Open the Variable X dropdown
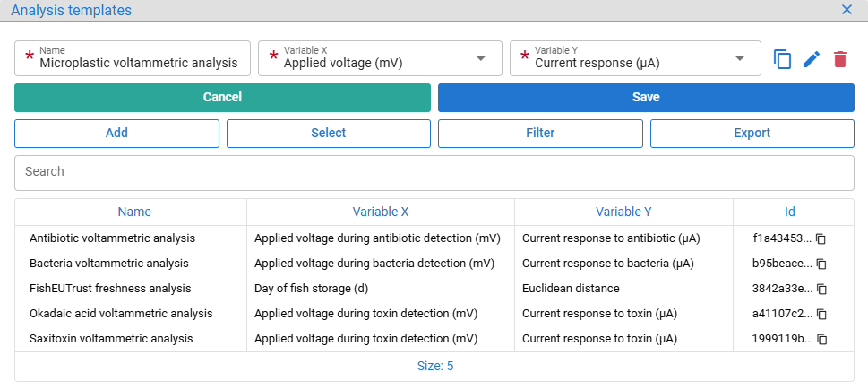Screen dimensions: 868x390 [x=380, y=58]
